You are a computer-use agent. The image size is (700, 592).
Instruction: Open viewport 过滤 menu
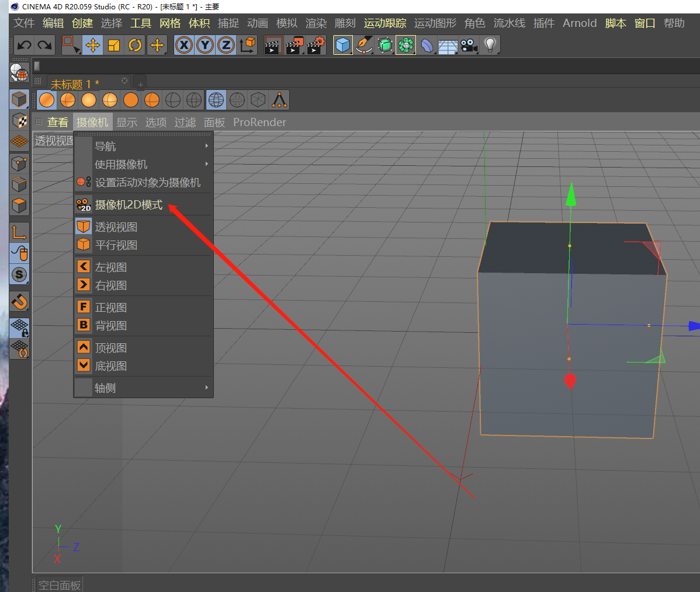185,122
